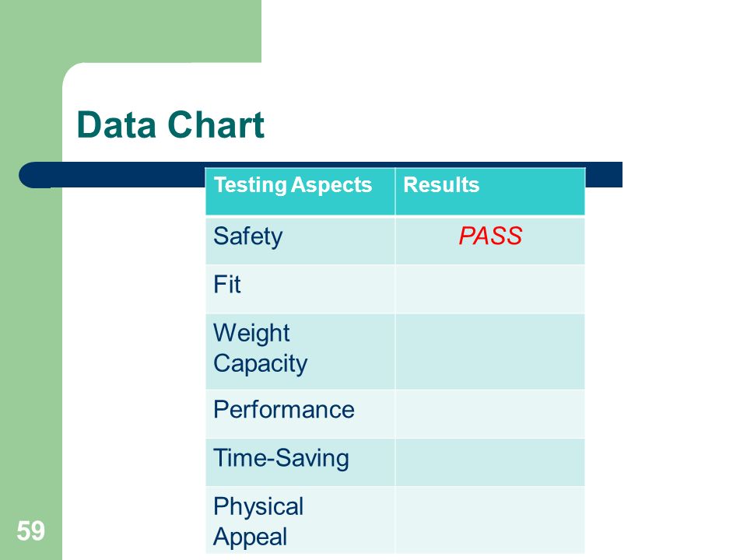Click the empty result cell beside Performance

pyautogui.click(x=489, y=415)
